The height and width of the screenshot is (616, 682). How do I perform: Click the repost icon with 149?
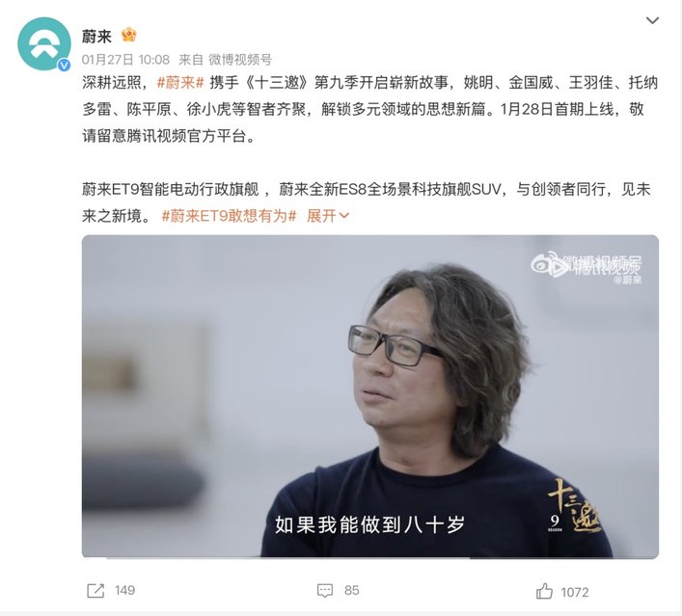[x=95, y=590]
